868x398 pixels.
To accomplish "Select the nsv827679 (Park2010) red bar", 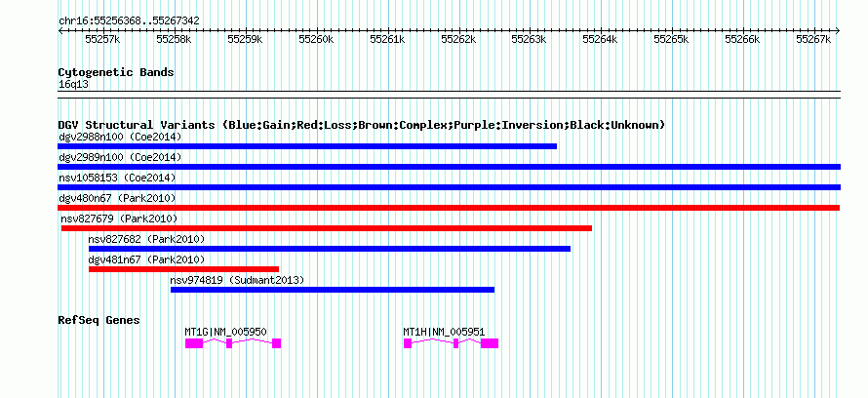I will 327,228.
